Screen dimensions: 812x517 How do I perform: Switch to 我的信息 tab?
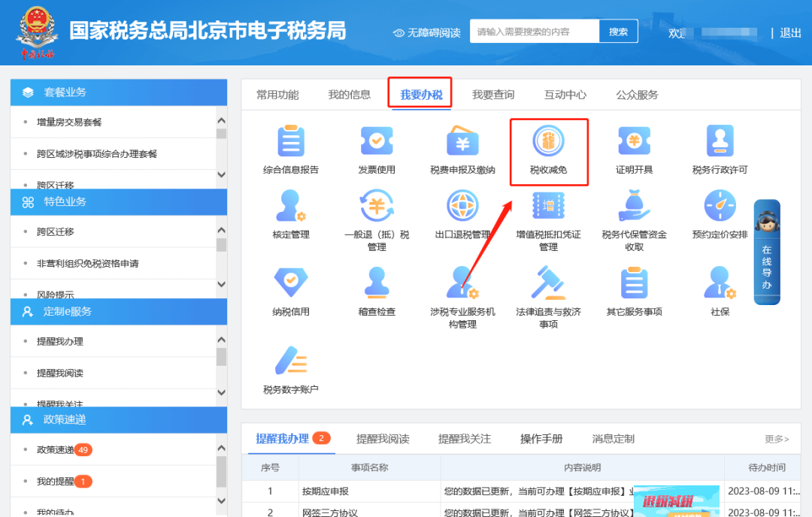click(349, 95)
